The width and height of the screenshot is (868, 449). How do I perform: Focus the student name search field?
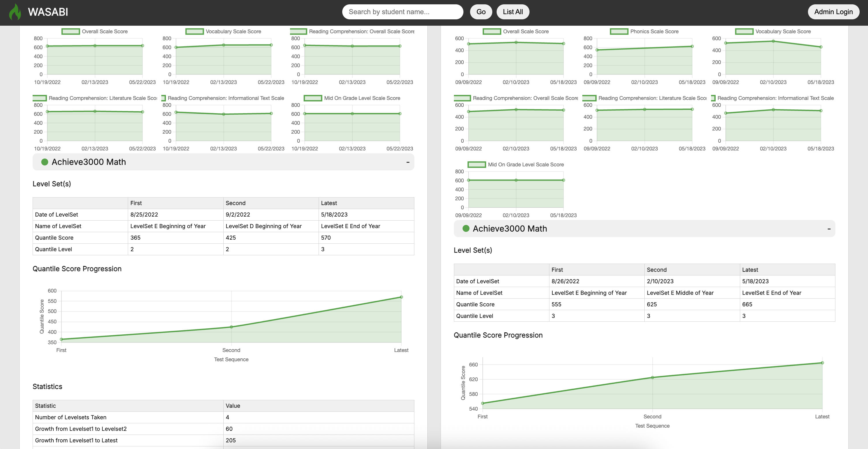coord(402,12)
